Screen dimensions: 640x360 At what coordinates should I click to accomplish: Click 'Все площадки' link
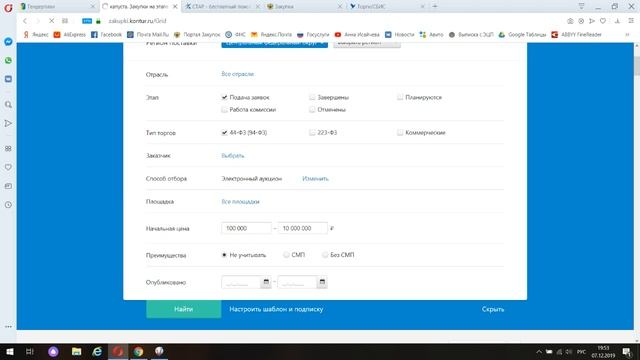[x=240, y=202]
